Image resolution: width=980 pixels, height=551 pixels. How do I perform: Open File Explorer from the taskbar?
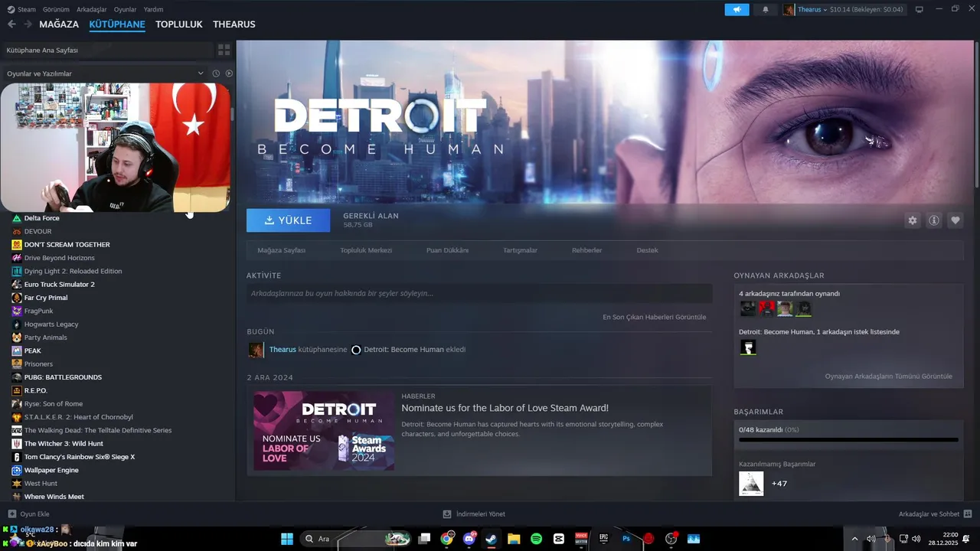[514, 539]
